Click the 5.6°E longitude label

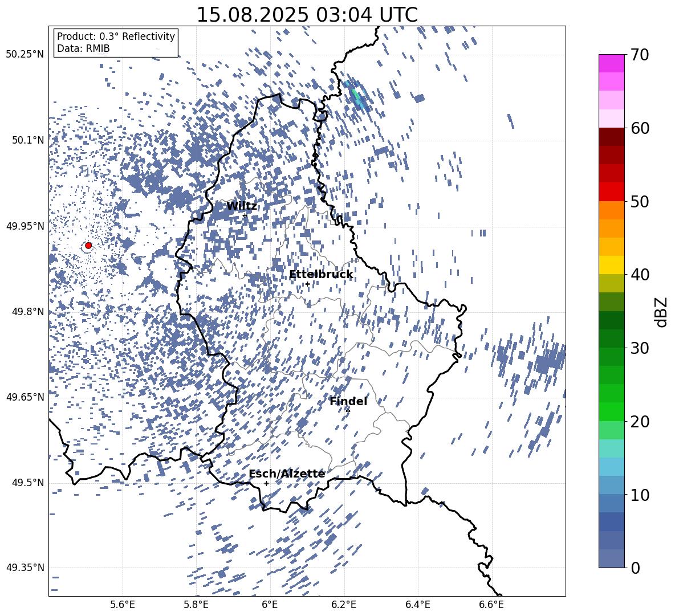click(122, 605)
